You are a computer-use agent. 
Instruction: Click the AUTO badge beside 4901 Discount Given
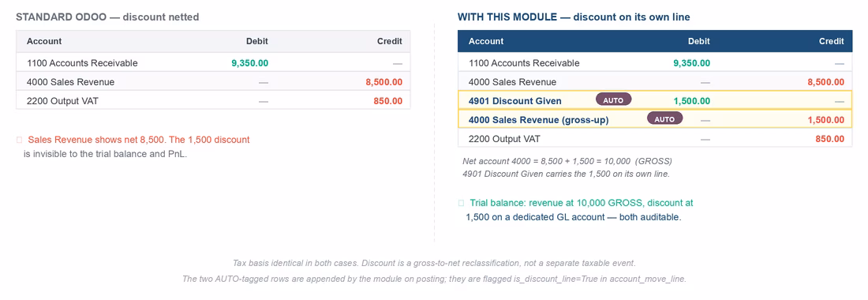click(x=613, y=99)
